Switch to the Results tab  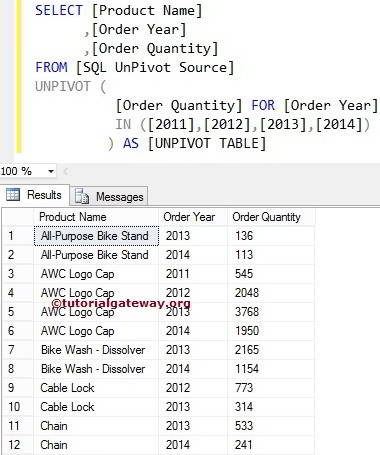point(35,195)
